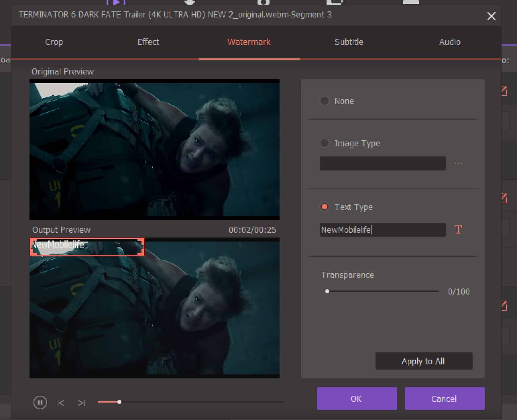Switch to the Audio tab

coord(450,42)
